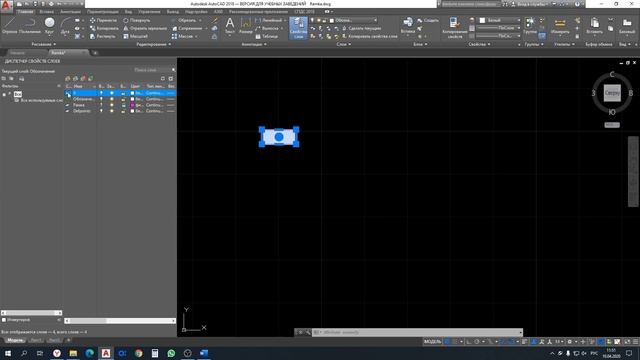This screenshot has height=360, width=640.
Task: Select the Отрезок (line) drawing tool
Action: pos(9,25)
